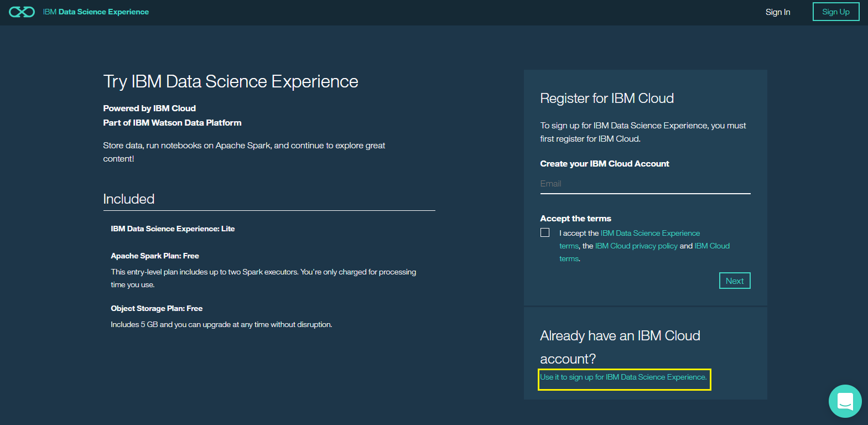The width and height of the screenshot is (868, 425).
Task: Click the 'Register for IBM Cloud' heading
Action: [x=606, y=98]
